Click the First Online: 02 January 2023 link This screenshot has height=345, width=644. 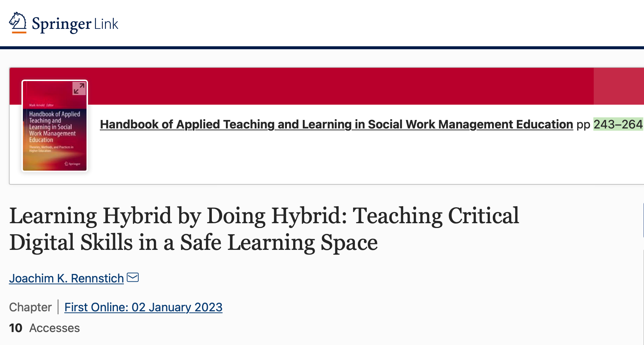click(143, 307)
